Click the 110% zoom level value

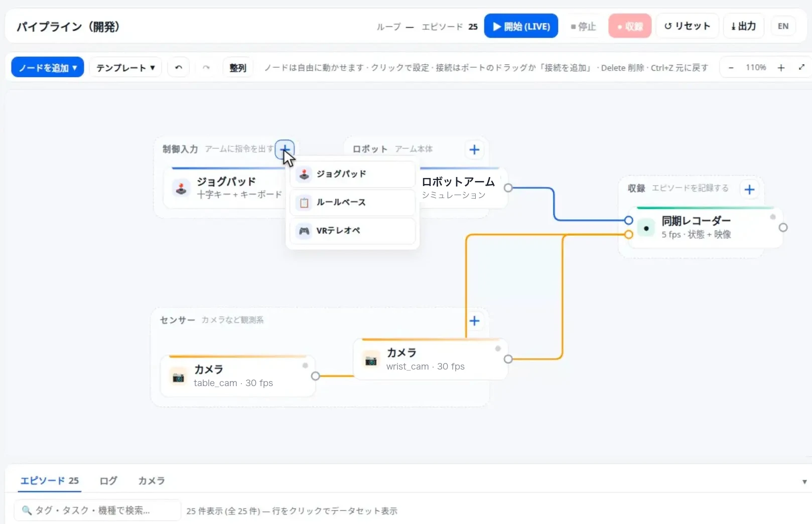coord(756,67)
